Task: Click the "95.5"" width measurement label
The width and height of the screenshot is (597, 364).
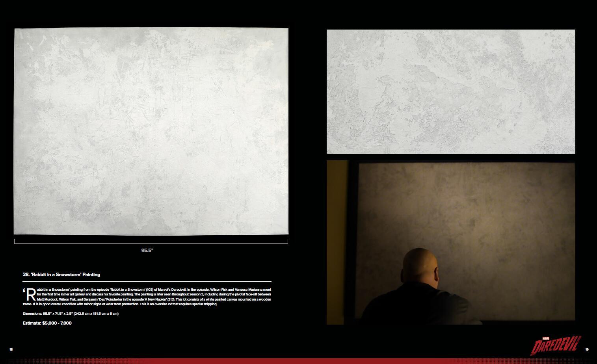Action: (x=147, y=250)
